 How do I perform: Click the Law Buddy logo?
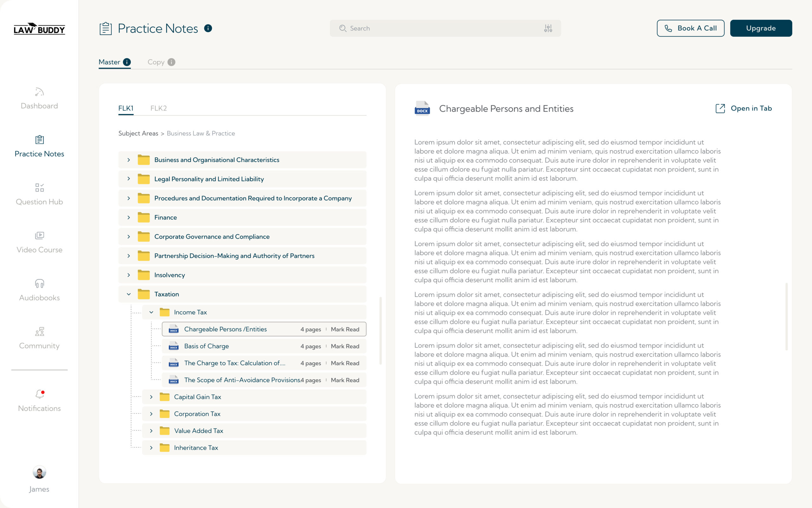tap(39, 29)
